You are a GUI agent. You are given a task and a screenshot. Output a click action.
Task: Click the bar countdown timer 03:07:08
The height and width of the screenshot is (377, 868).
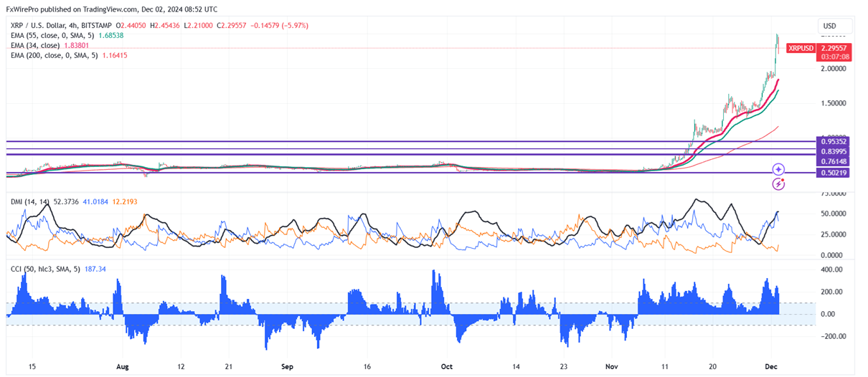click(x=834, y=57)
